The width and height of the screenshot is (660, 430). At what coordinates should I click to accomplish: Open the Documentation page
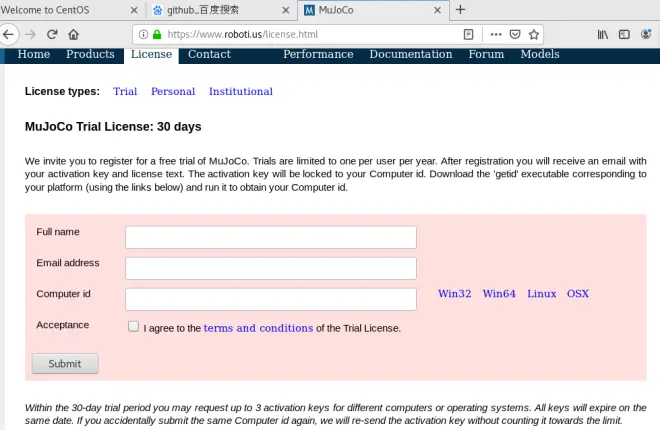pos(411,54)
